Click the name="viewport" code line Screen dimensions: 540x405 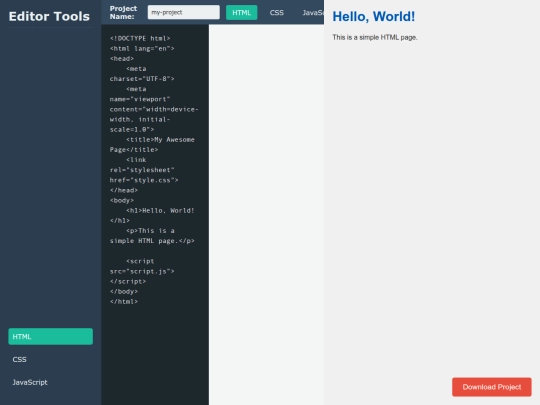point(140,99)
